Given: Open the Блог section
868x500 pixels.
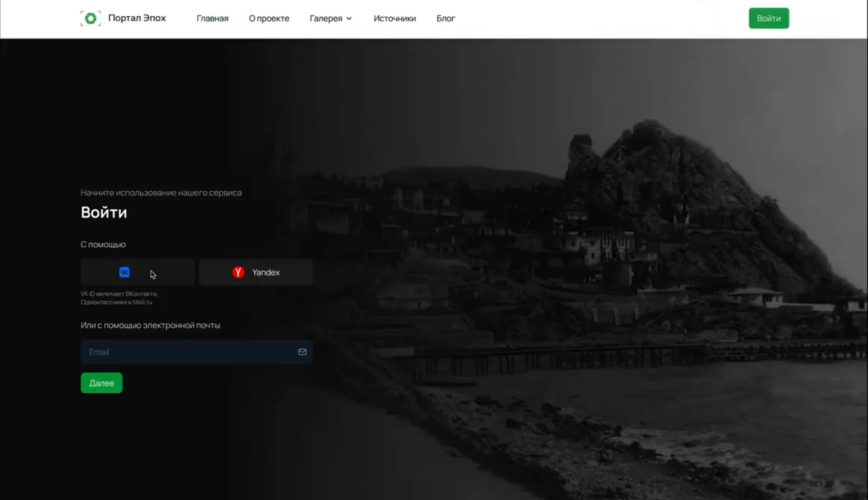Looking at the screenshot, I should [x=445, y=19].
